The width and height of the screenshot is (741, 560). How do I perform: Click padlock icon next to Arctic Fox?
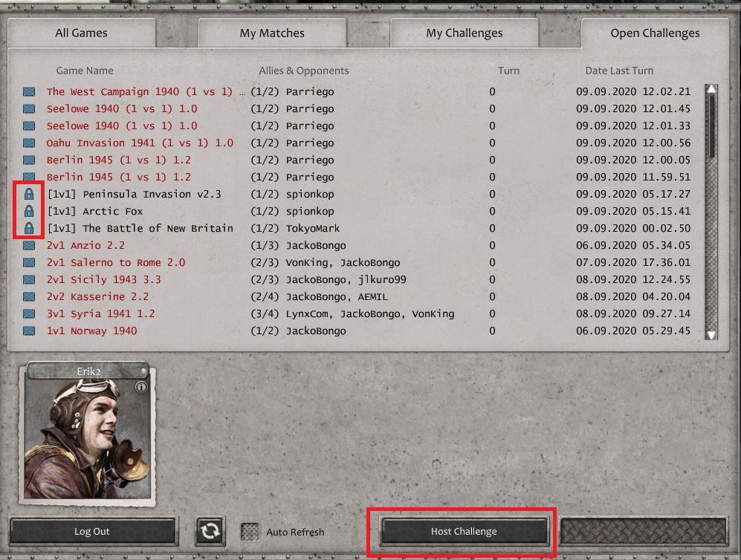click(x=29, y=212)
